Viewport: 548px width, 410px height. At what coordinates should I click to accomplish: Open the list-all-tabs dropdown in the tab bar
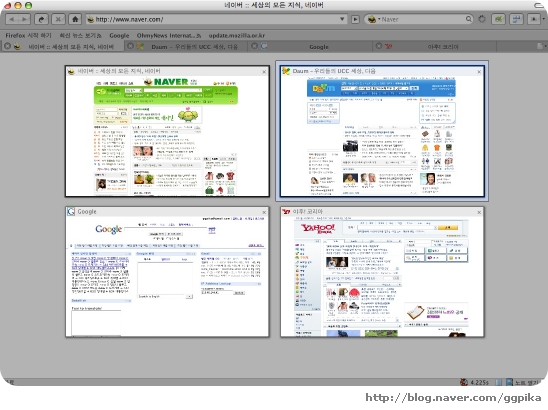tap(541, 46)
